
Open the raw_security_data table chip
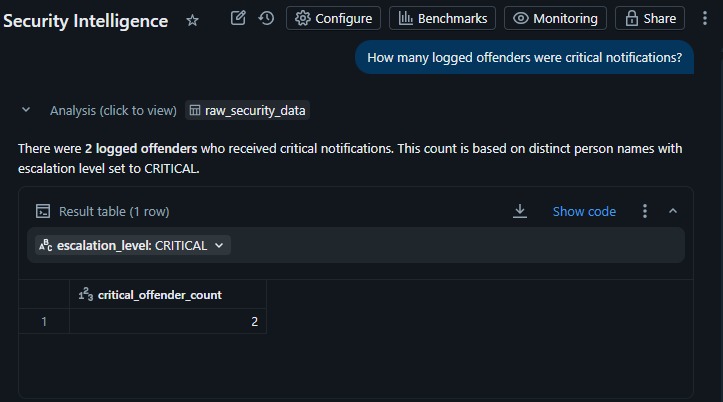click(248, 111)
